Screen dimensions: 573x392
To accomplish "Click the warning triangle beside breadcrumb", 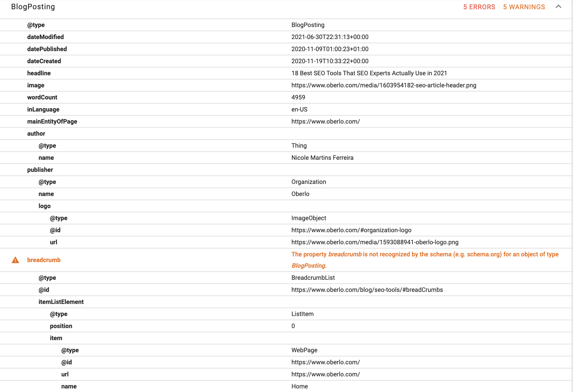I will [15, 260].
